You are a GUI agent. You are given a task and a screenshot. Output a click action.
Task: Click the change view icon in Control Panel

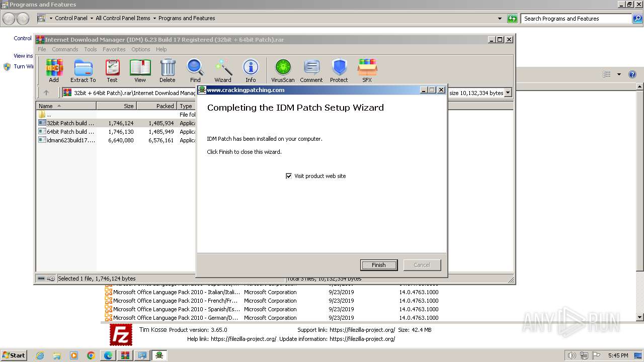(x=607, y=74)
